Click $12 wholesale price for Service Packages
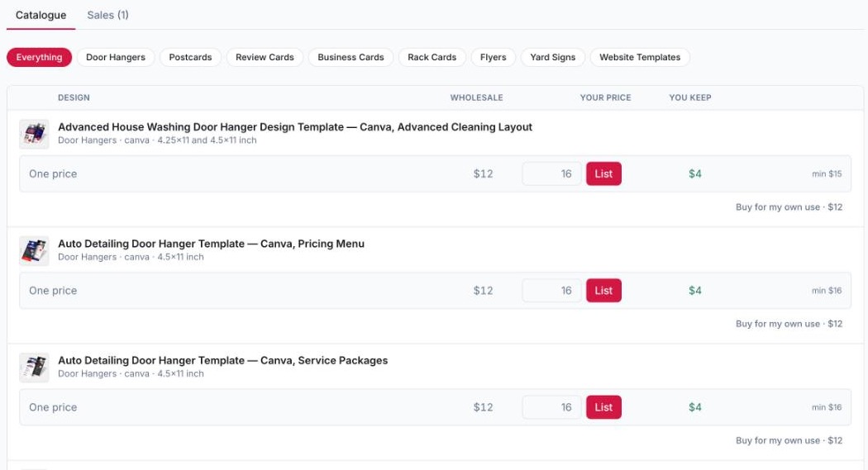Image resolution: width=868 pixels, height=470 pixels. point(484,407)
